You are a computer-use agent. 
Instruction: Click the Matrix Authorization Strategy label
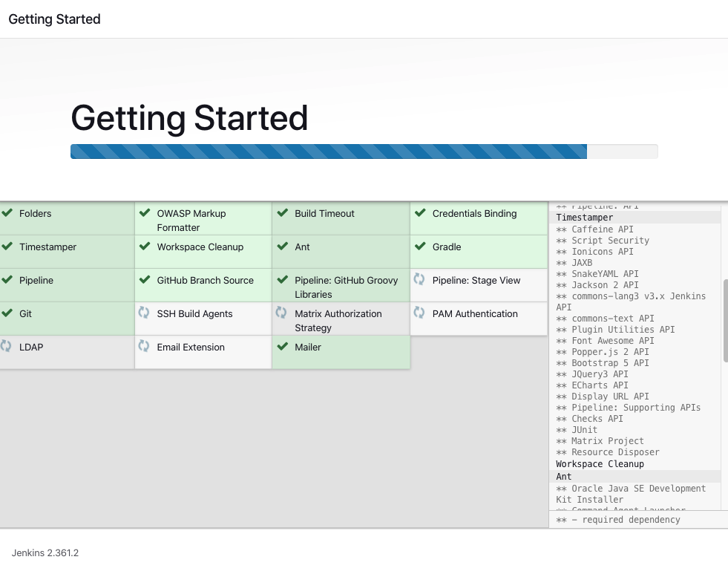tap(338, 321)
